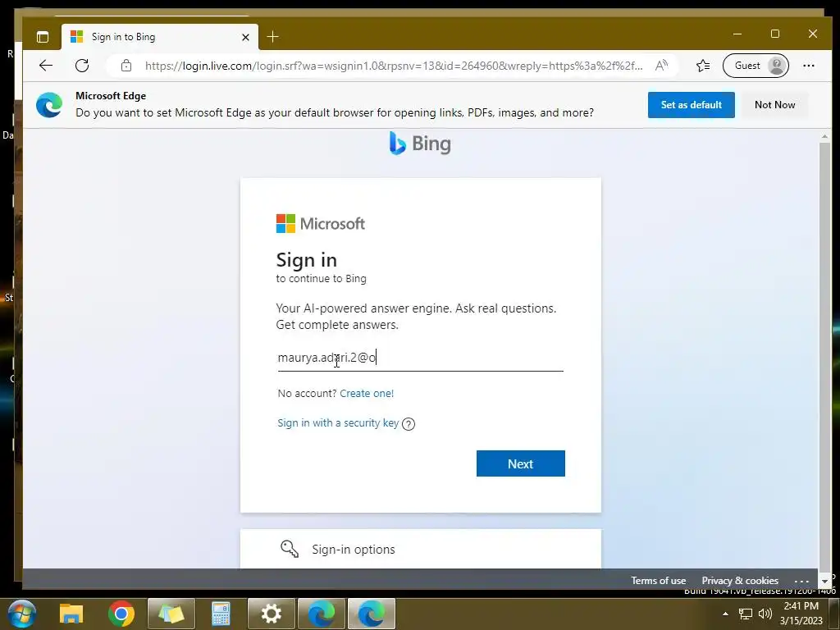Show security key help question icon
The image size is (840, 630).
409,424
